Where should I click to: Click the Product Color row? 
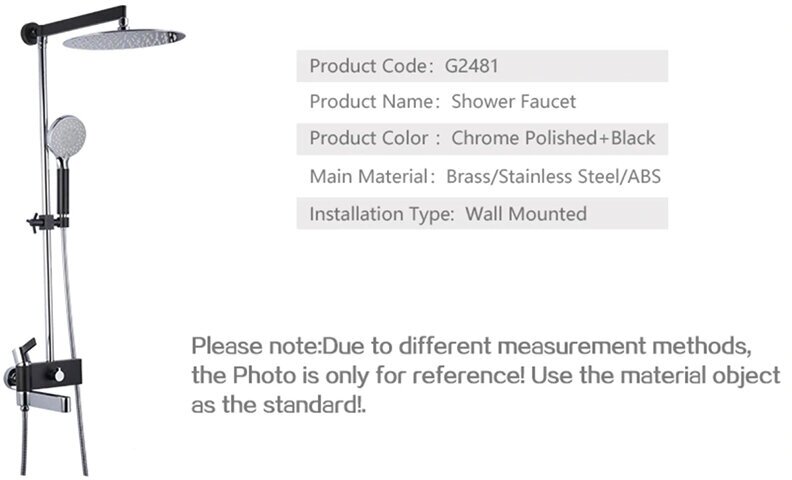482,138
